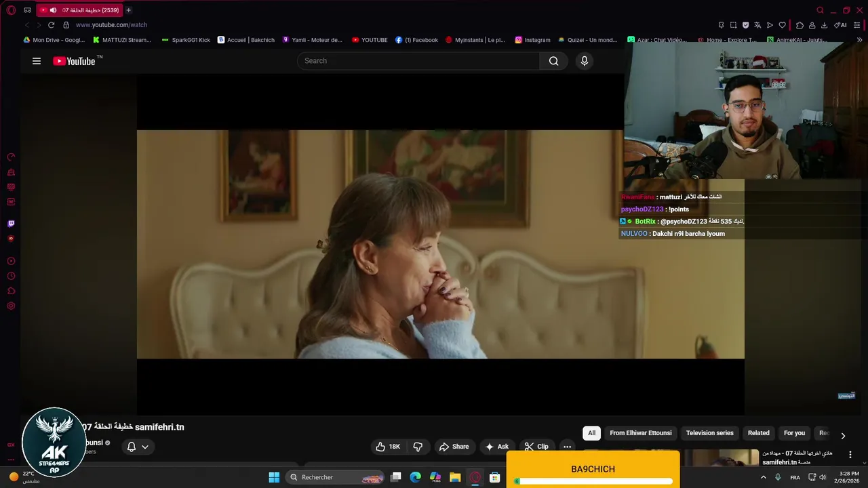The width and height of the screenshot is (868, 488).
Task: Open the recommended video's options menu
Action: tap(850, 455)
